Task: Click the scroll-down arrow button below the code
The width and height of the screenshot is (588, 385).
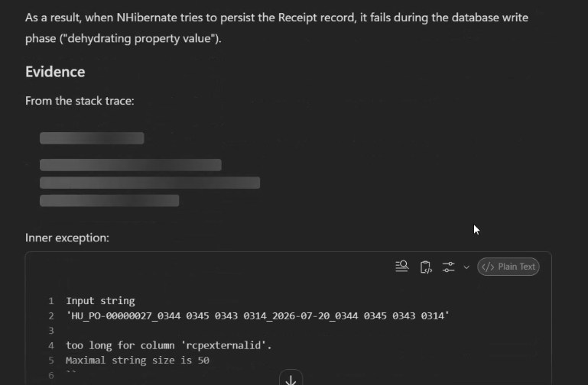Action: (291, 377)
